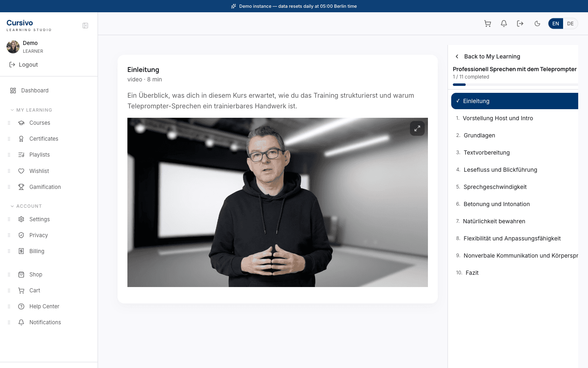Collapse the ACCOUNT section

[x=11, y=206]
